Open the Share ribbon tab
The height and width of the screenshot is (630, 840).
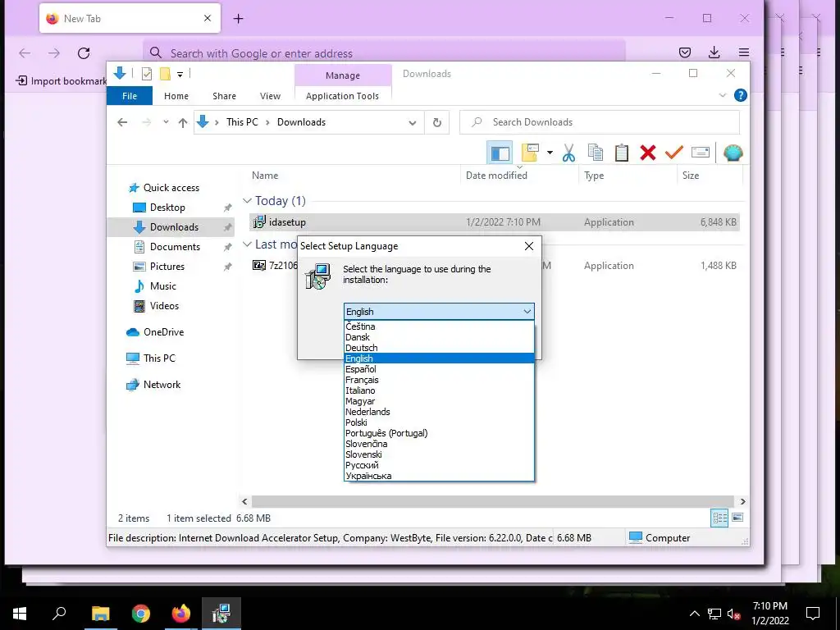tap(224, 96)
